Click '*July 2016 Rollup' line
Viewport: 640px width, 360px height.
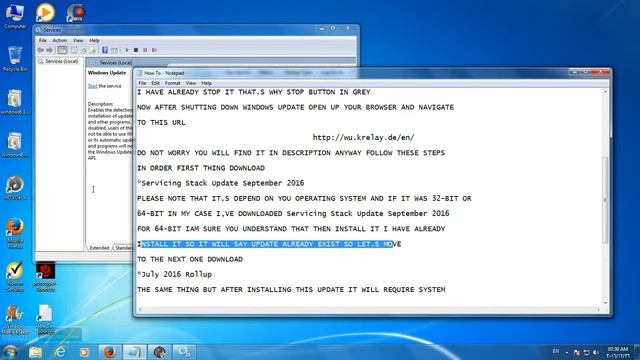click(x=174, y=274)
